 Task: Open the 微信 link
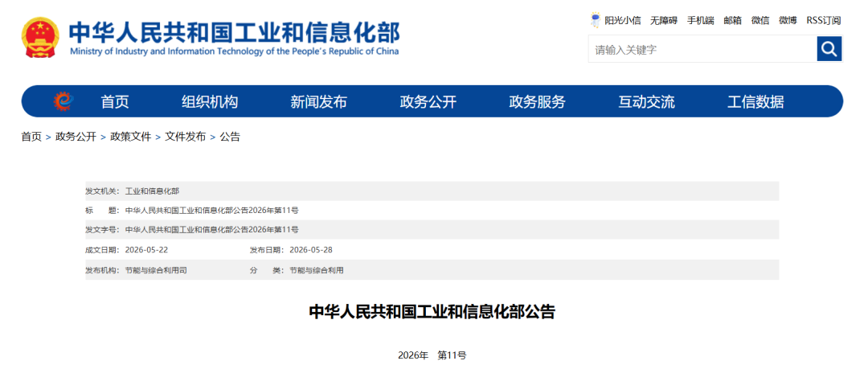[760, 20]
